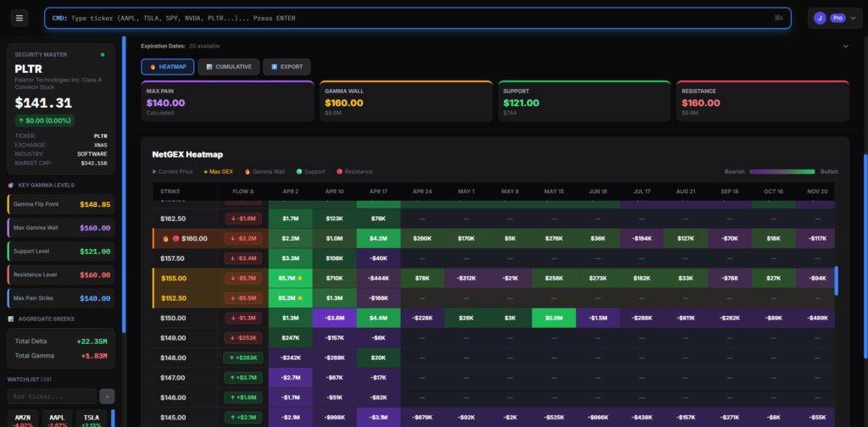Image resolution: width=868 pixels, height=427 pixels.
Task: Click the star in $5.7M cell
Action: pyautogui.click(x=299, y=278)
